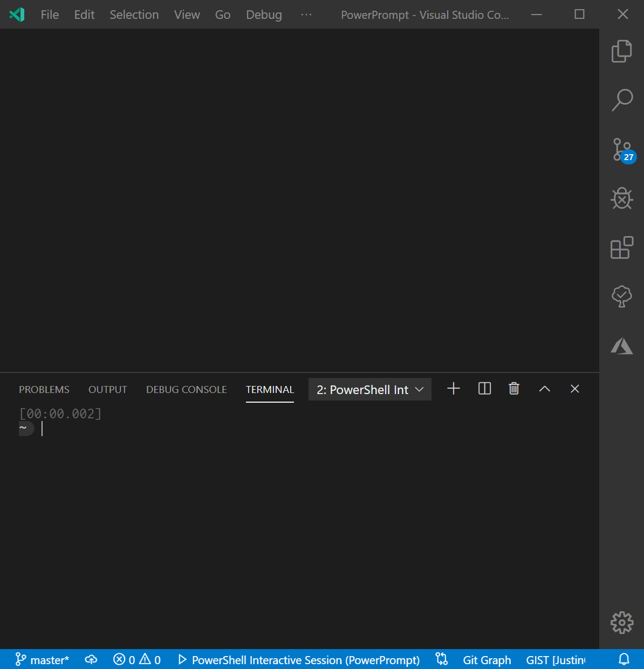
Task: Switch to the PROBLEMS tab
Action: [44, 389]
